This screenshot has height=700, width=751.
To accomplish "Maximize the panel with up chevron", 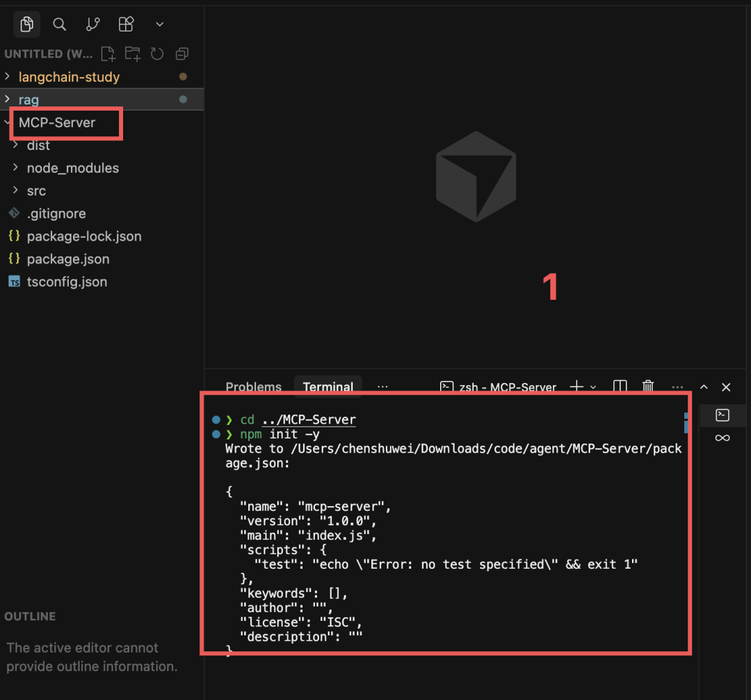I will click(x=704, y=387).
